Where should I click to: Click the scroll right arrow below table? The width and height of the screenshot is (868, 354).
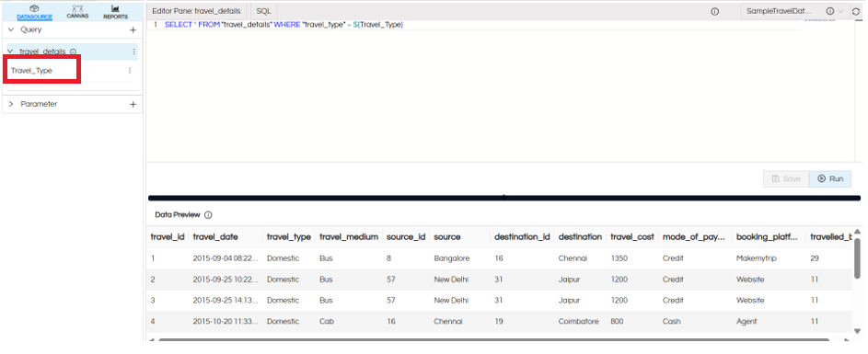point(847,339)
